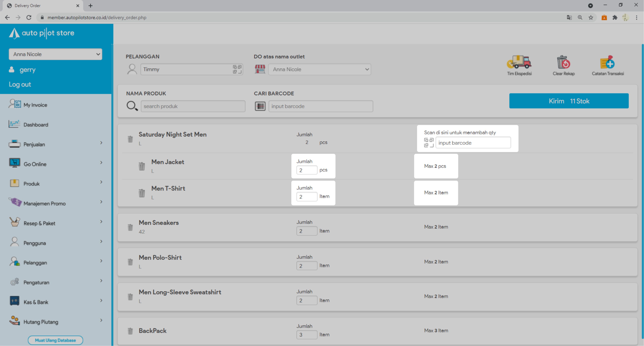Focus the Men Polo-Shirt Jumlah quantity field
Viewport: 644px width, 346px height.
(x=306, y=266)
